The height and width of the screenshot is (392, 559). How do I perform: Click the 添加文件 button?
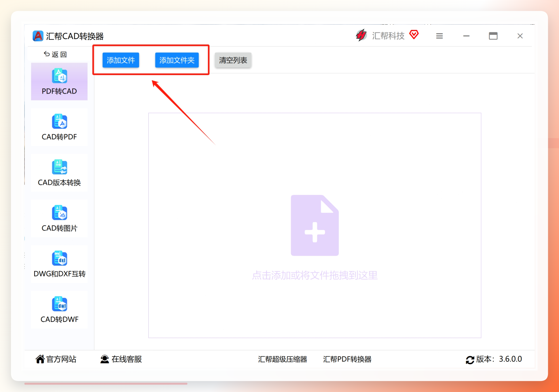[x=121, y=60]
